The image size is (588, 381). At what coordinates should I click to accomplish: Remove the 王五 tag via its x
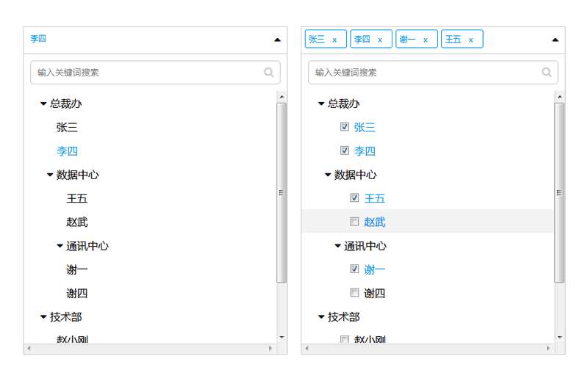[x=470, y=40]
